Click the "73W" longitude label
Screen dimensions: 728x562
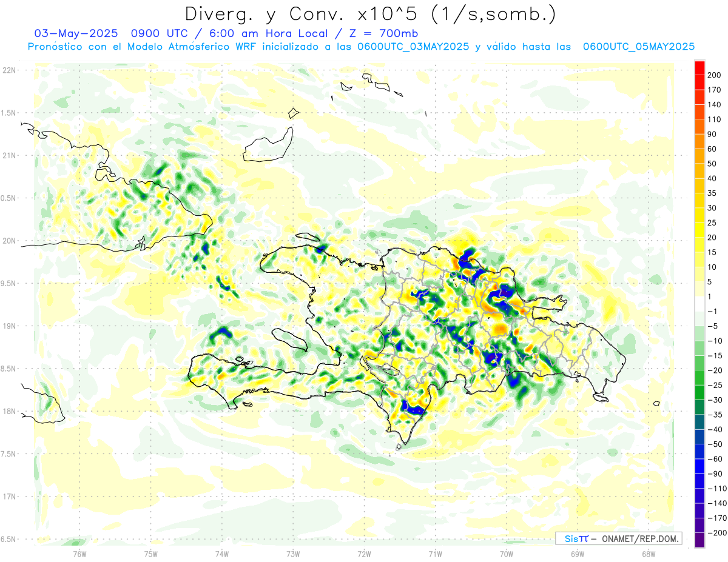[x=293, y=554]
